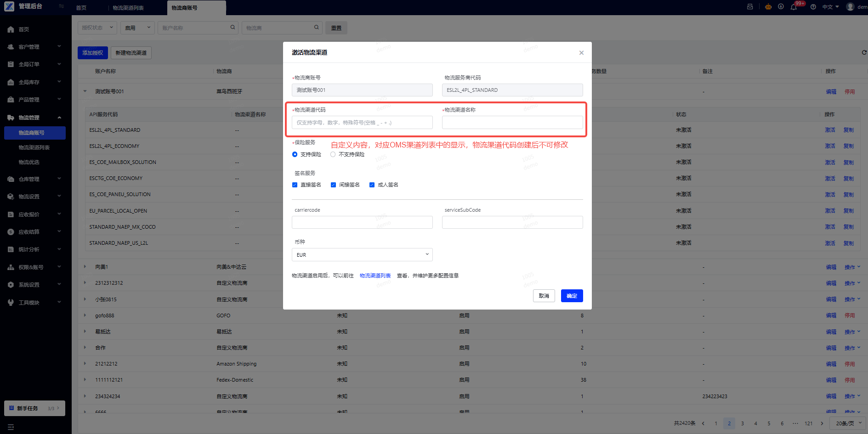Open the 新手任务 panel
This screenshot has height=434, width=868.
(x=34, y=408)
